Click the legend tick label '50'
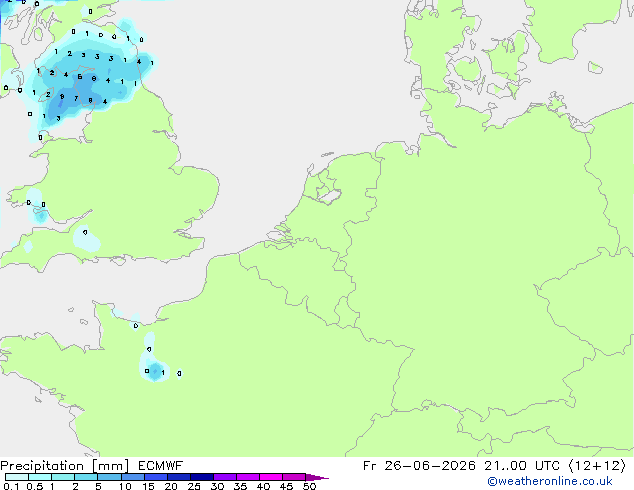Image resolution: width=634 pixels, height=490 pixels. (309, 486)
